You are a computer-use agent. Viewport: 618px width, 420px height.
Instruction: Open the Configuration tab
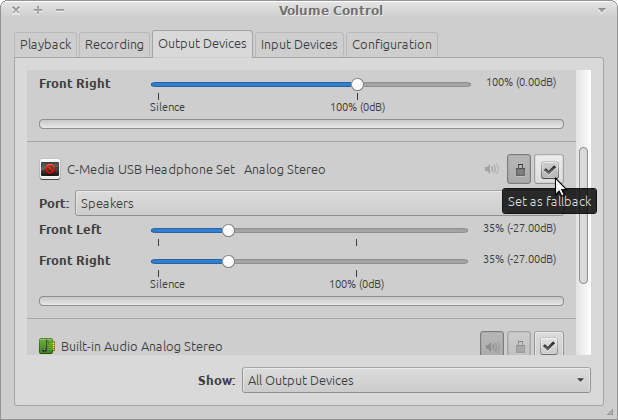click(392, 45)
